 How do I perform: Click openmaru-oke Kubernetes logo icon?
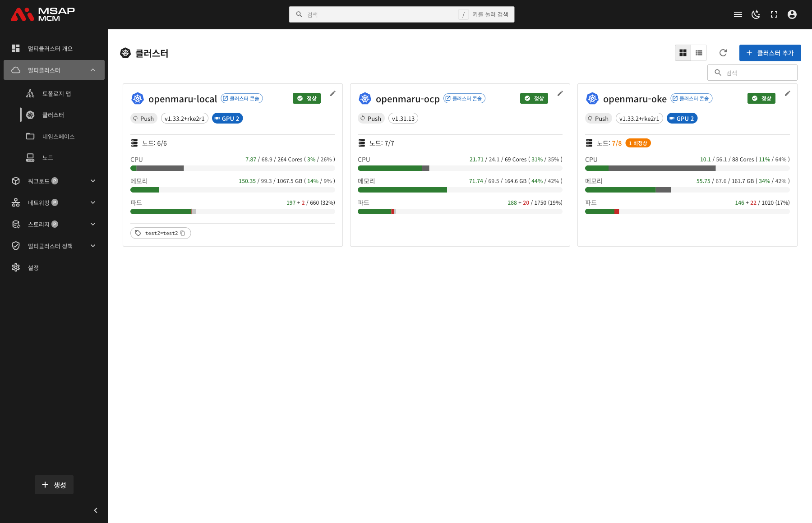pyautogui.click(x=592, y=98)
